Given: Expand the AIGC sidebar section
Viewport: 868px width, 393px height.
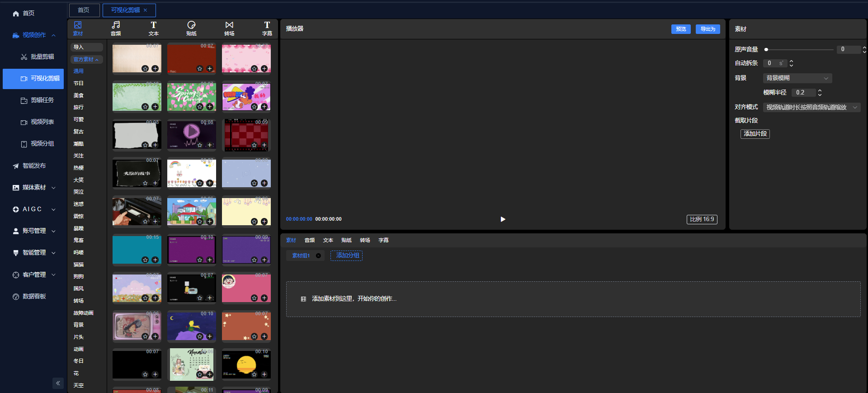Looking at the screenshot, I should click(34, 209).
